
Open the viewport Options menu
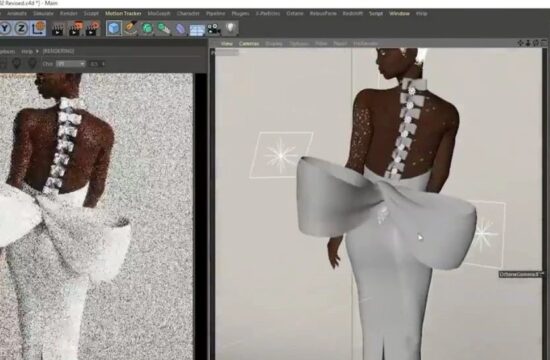[299, 44]
